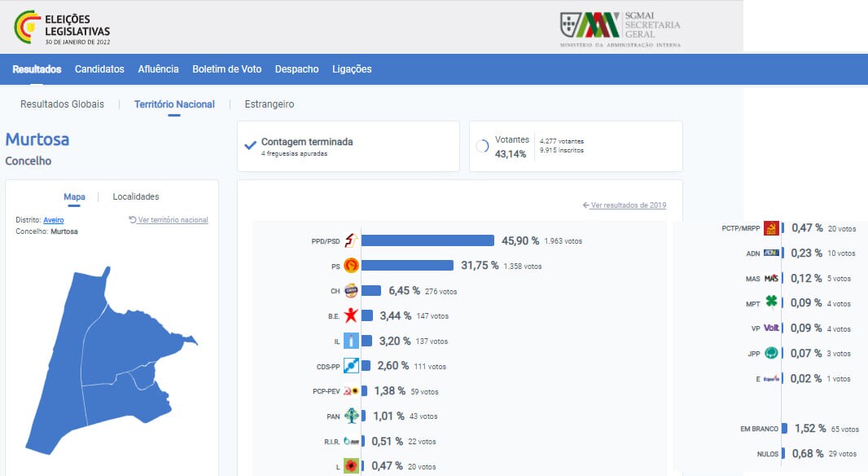Click the Aveiro district link

(54, 220)
